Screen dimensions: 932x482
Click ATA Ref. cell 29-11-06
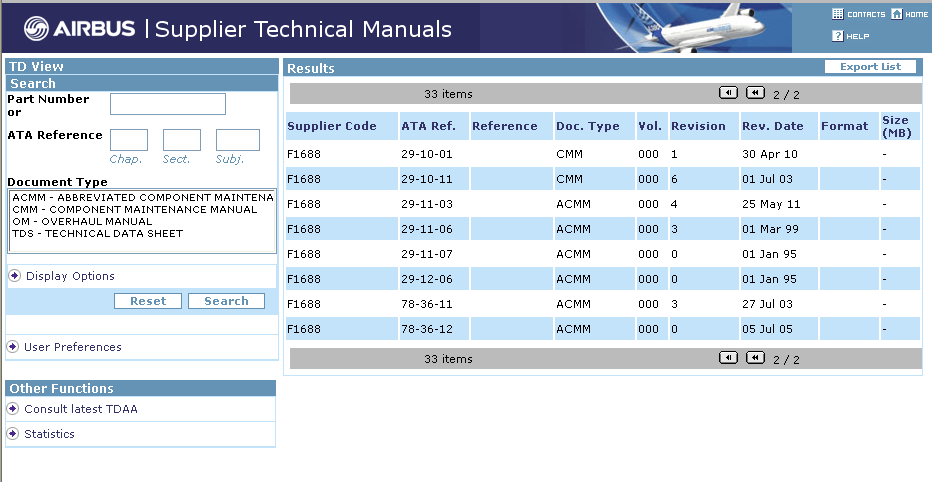click(x=427, y=229)
